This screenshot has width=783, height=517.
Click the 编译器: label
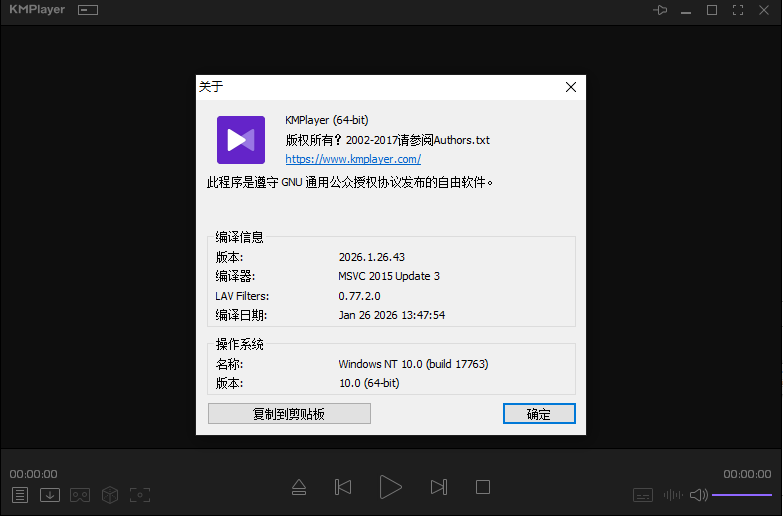[235, 276]
